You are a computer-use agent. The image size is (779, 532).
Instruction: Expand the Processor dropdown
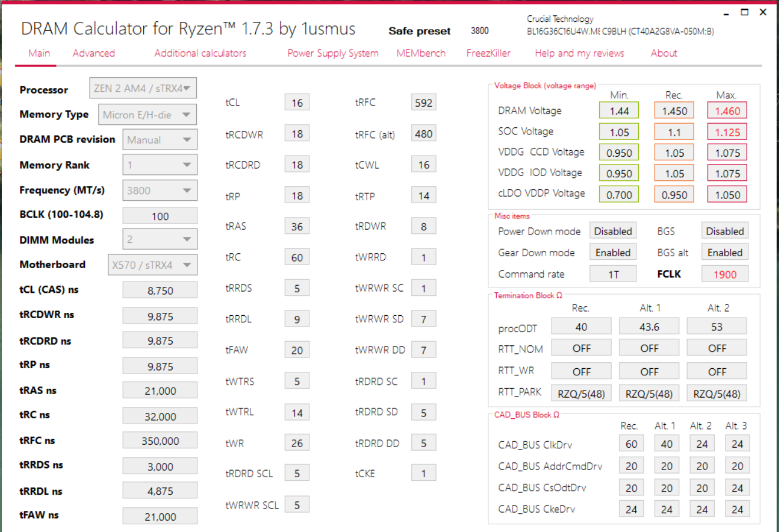tap(143, 88)
